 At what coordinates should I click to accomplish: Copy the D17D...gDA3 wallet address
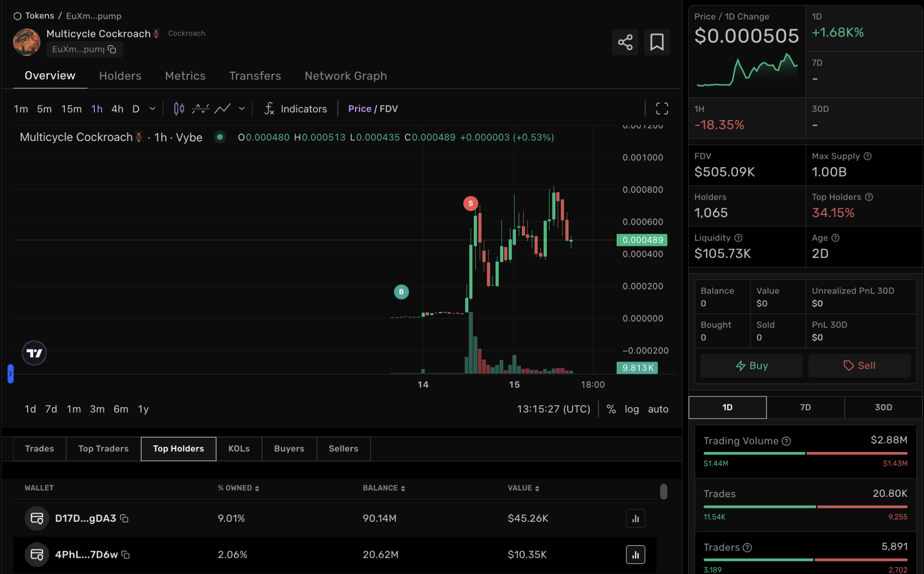click(124, 518)
